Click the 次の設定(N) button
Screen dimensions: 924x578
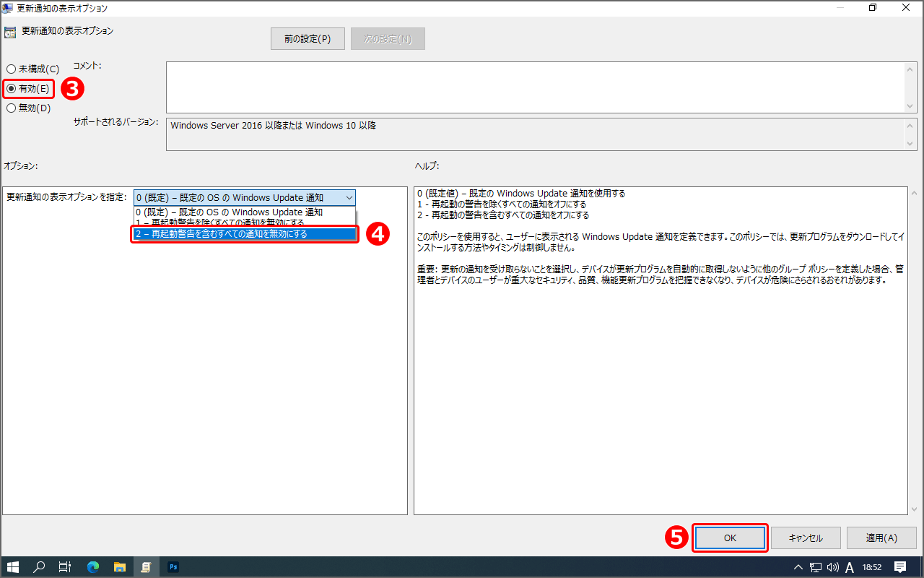tap(388, 39)
